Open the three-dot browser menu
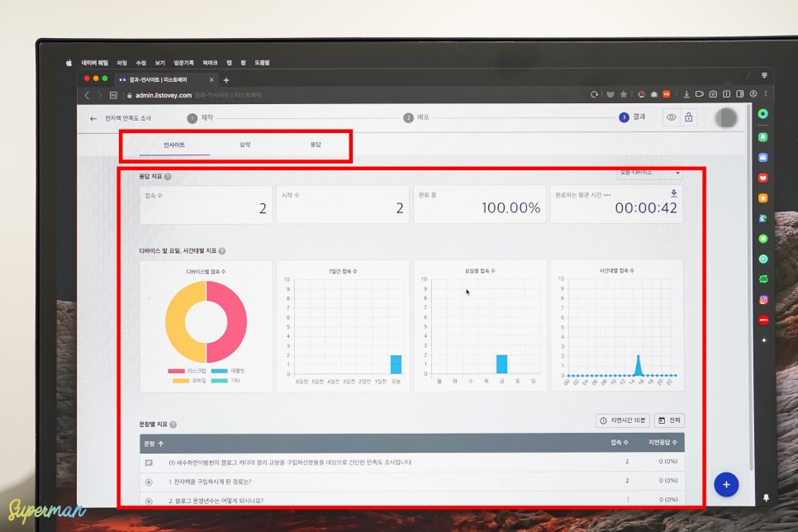 [x=766, y=93]
